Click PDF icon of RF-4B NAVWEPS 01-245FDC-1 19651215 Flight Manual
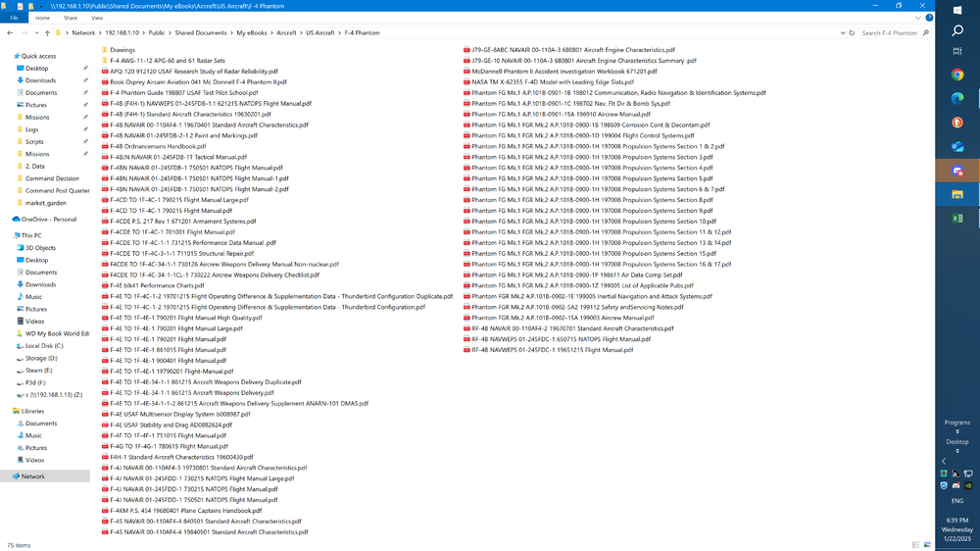This screenshot has width=980, height=551. 466,350
